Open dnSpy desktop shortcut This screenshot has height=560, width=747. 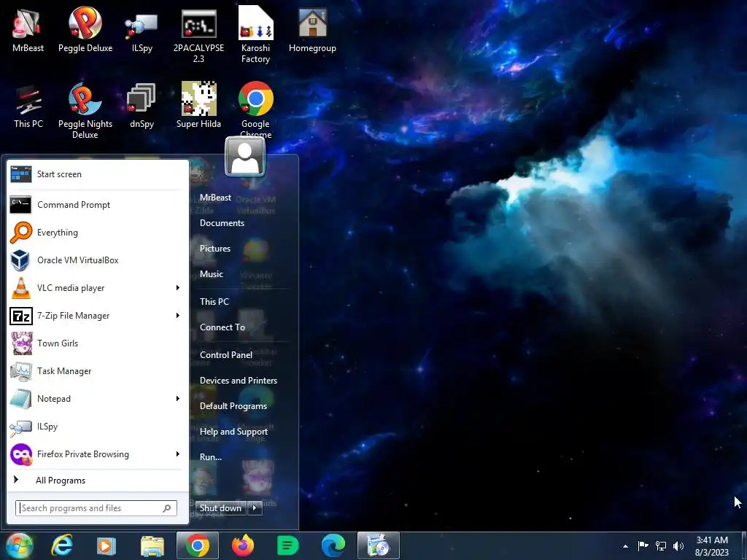[x=142, y=106]
